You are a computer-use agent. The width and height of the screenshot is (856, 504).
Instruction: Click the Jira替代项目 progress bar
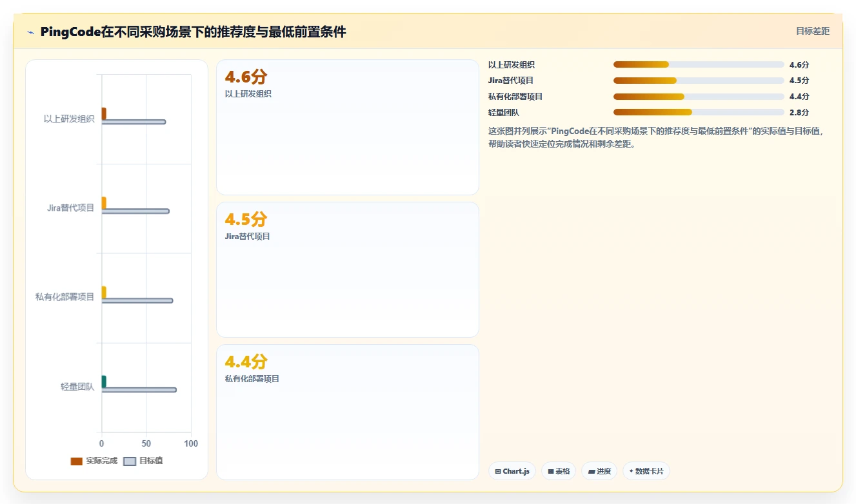(699, 81)
